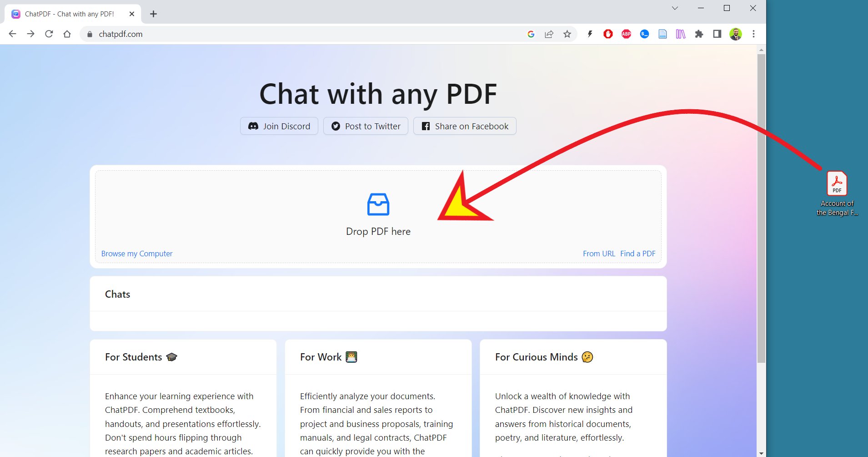Expand the tab search chevron

675,8
